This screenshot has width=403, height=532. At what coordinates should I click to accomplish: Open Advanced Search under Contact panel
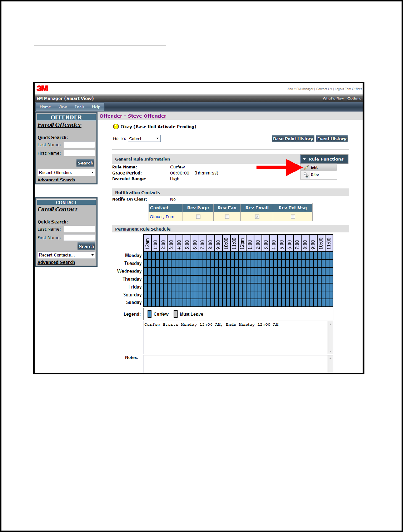tap(56, 262)
